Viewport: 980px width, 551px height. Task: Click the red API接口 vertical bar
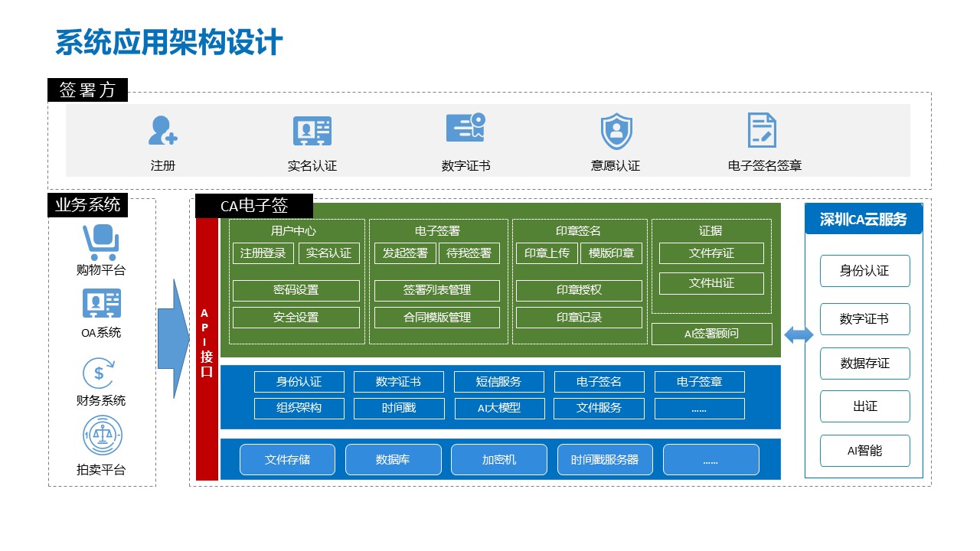(x=207, y=348)
